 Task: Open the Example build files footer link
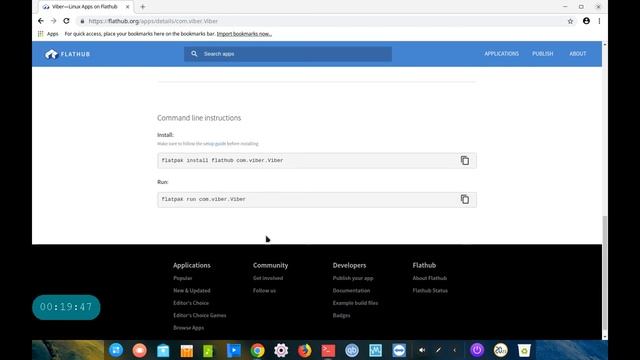tap(355, 303)
